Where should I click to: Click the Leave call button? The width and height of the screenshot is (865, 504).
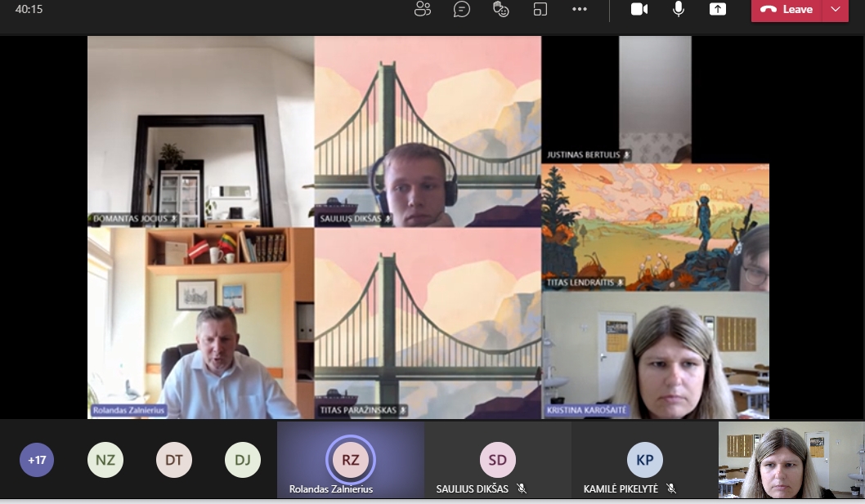pos(787,10)
